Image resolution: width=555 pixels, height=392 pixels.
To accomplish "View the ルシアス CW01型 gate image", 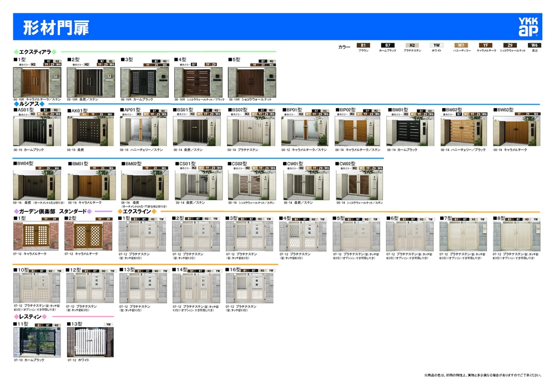I will [x=306, y=185].
